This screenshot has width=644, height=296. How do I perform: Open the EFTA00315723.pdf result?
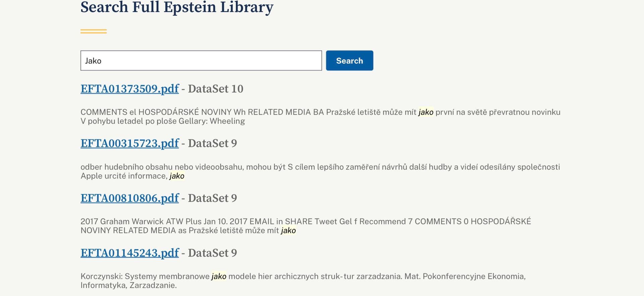(x=129, y=143)
